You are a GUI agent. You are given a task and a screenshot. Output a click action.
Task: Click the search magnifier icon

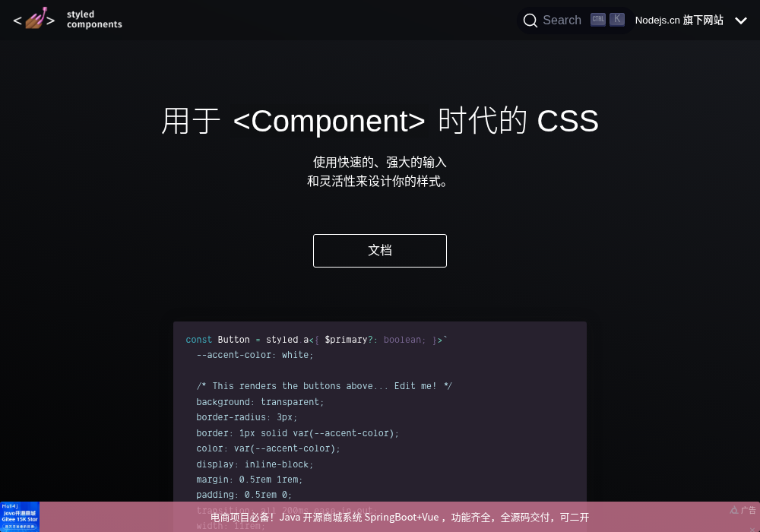(x=530, y=21)
